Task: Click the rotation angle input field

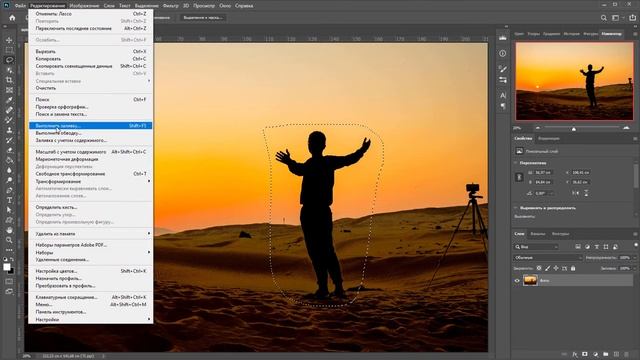Action: pos(544,193)
